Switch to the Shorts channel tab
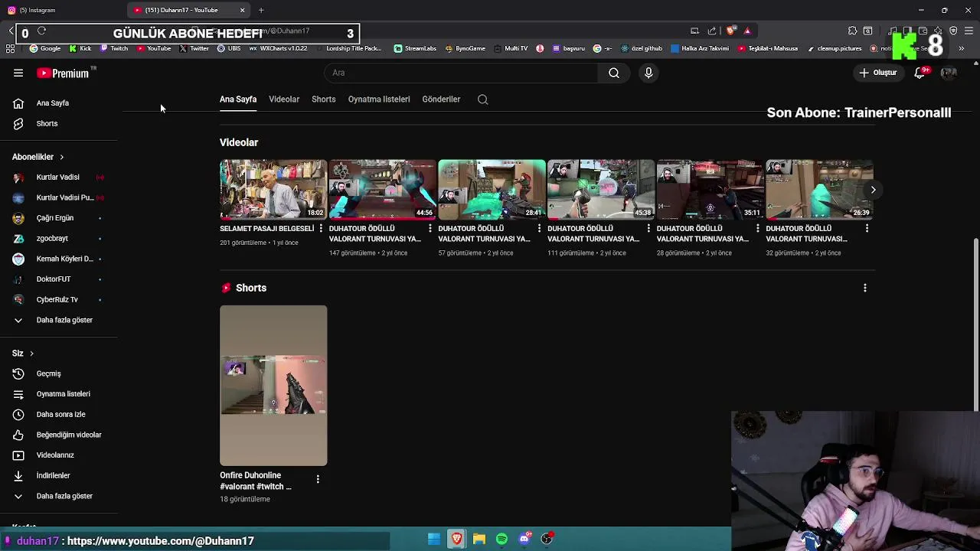The width and height of the screenshot is (980, 551). tap(324, 99)
